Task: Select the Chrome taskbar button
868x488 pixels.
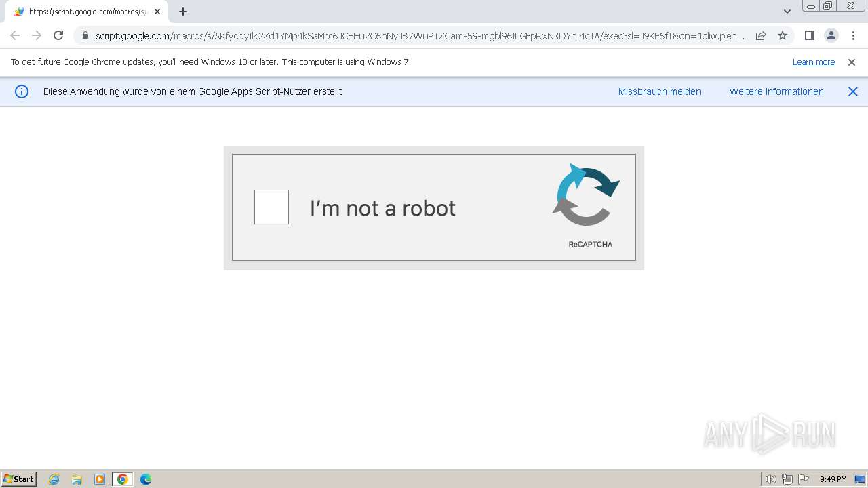Action: [x=123, y=479]
